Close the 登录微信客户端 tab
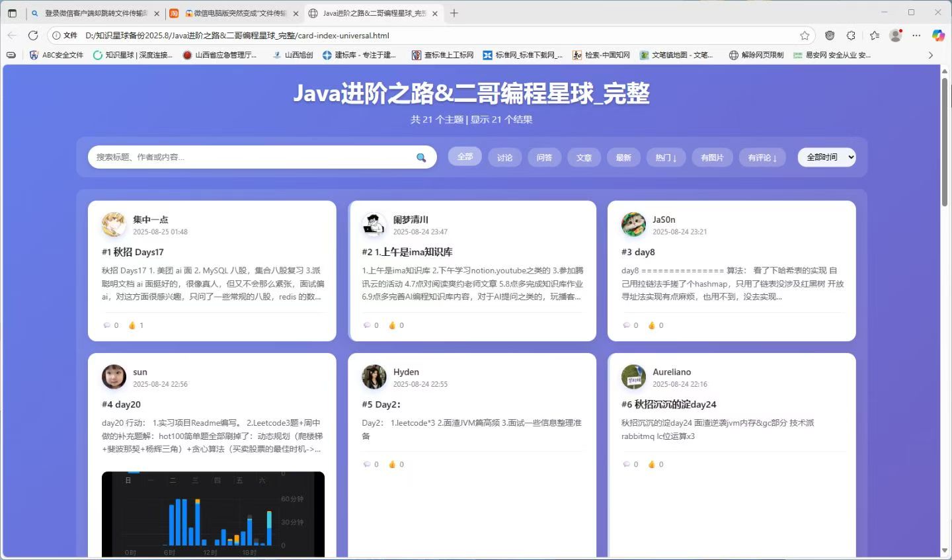The height and width of the screenshot is (560, 952). pos(157,13)
